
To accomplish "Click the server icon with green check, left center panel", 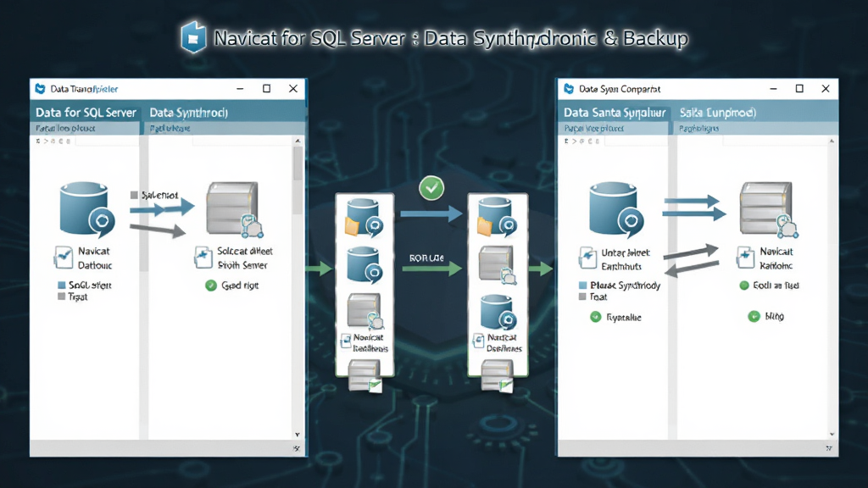I will (x=364, y=375).
